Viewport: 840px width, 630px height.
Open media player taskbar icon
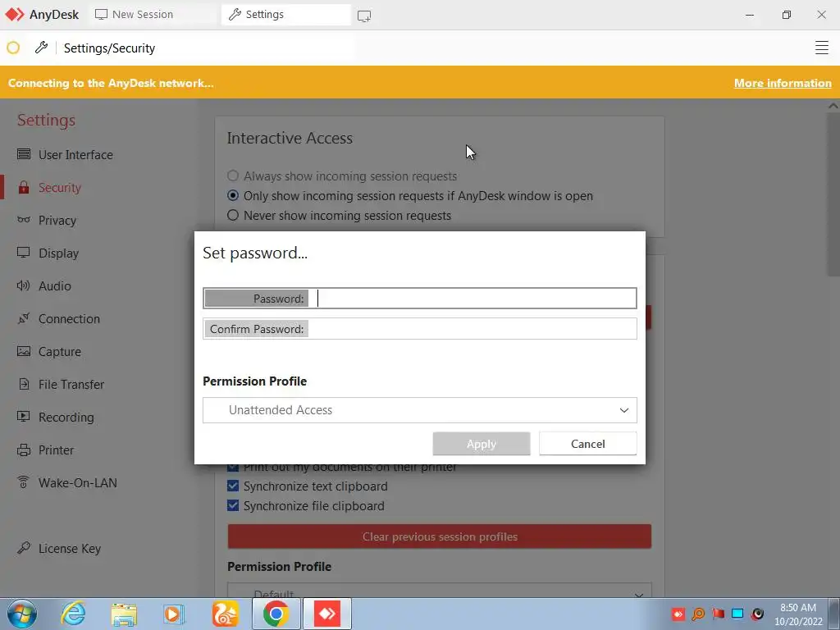pos(174,614)
